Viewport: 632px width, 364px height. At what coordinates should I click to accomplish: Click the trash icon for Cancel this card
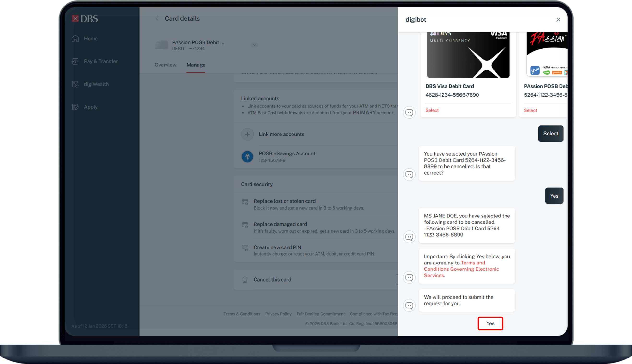pos(245,280)
